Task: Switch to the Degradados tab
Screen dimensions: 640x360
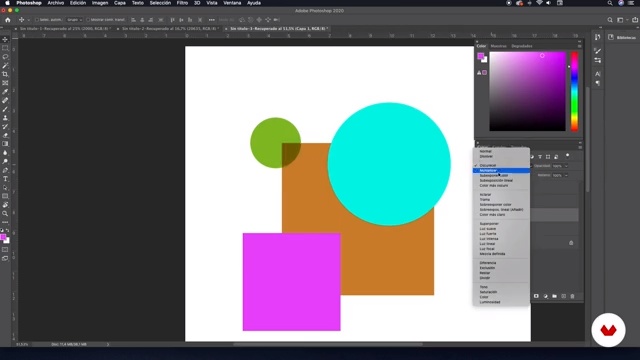Action: 522,46
